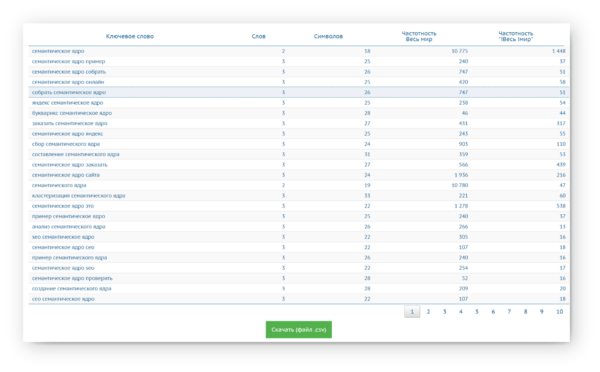The image size is (600, 372).
Task: Select keyword 'семантическое ядро seo'
Action: 63,268
